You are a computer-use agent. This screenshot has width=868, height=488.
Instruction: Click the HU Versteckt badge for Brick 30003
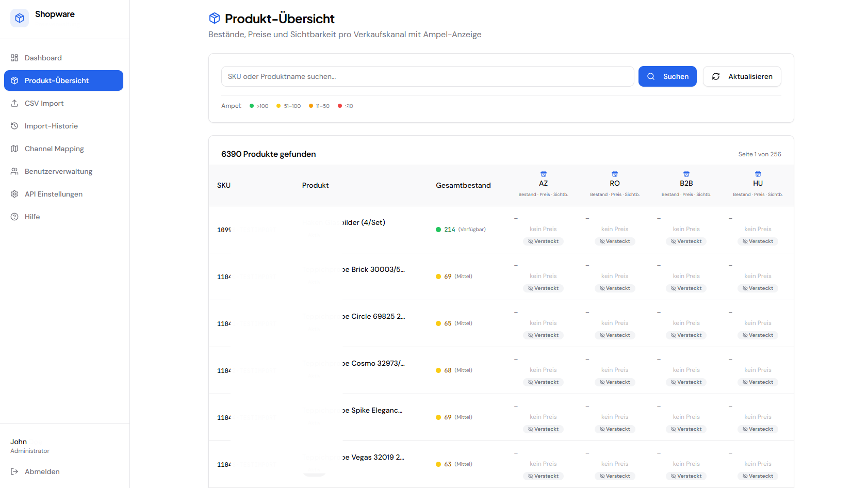758,288
